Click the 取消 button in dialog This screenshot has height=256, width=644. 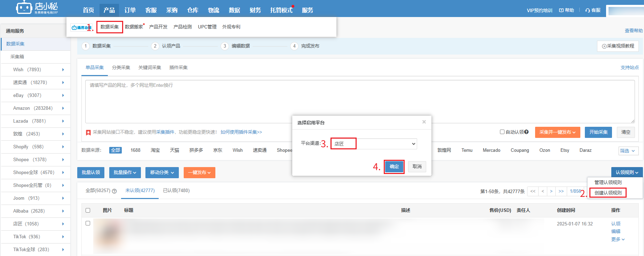[x=417, y=167]
